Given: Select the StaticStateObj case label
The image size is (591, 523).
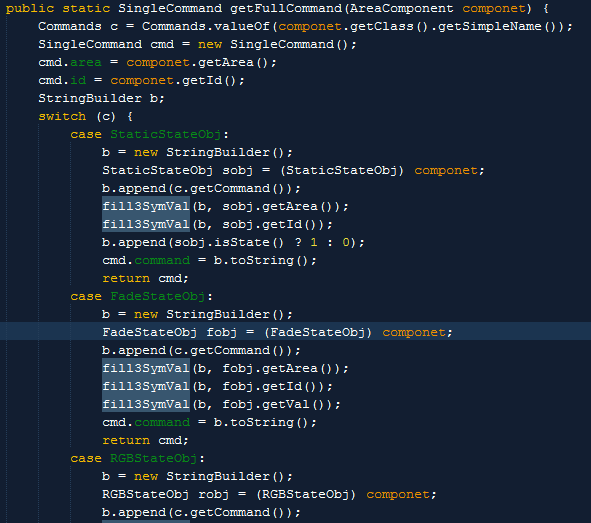Looking at the screenshot, I should coord(165,135).
